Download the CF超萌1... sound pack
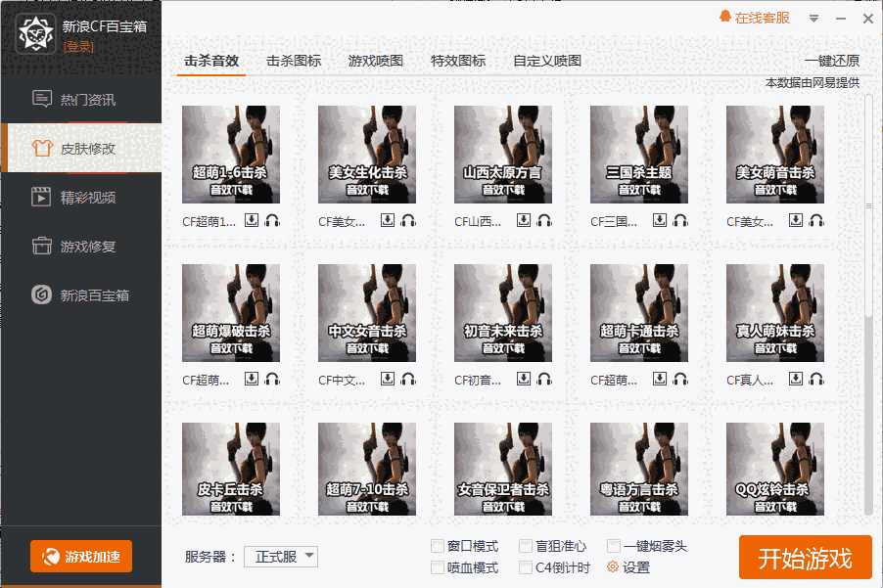 (252, 220)
